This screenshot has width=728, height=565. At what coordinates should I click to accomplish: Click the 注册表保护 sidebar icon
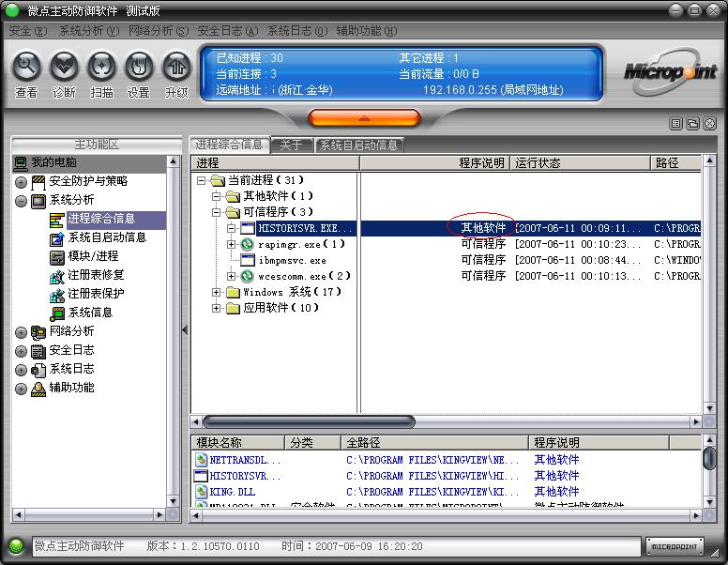(56, 295)
